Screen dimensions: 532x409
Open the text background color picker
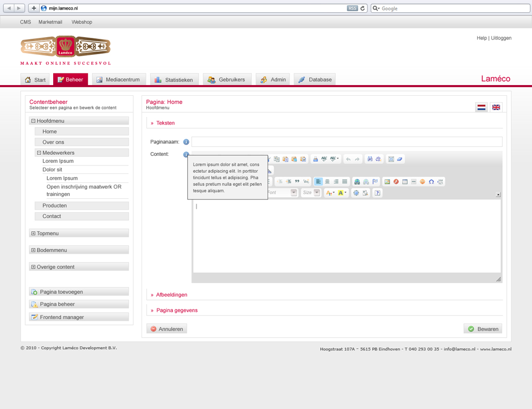click(342, 193)
